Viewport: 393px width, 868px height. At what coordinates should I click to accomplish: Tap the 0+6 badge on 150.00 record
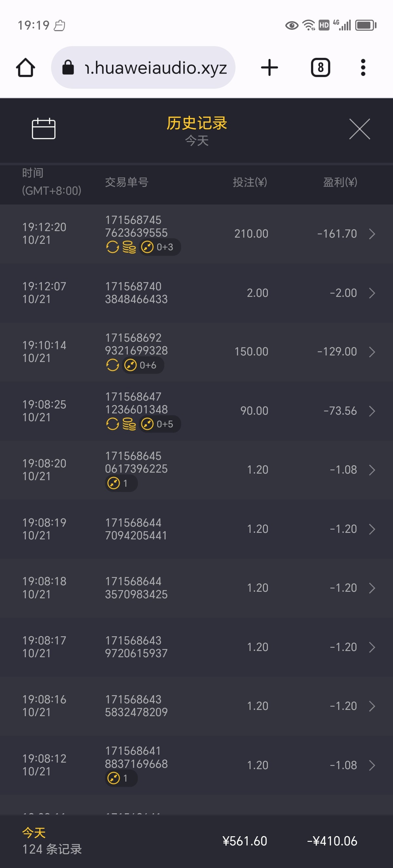tap(143, 365)
